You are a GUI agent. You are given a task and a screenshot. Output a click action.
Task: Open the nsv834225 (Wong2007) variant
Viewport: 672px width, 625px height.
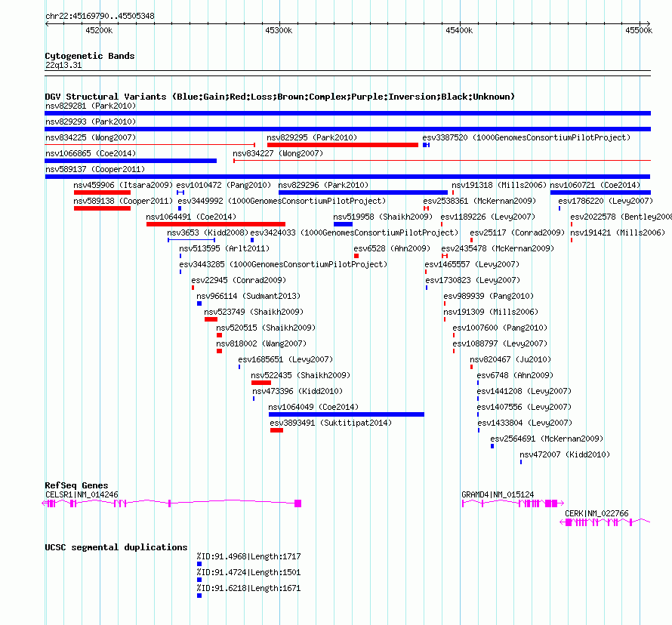pyautogui.click(x=91, y=137)
